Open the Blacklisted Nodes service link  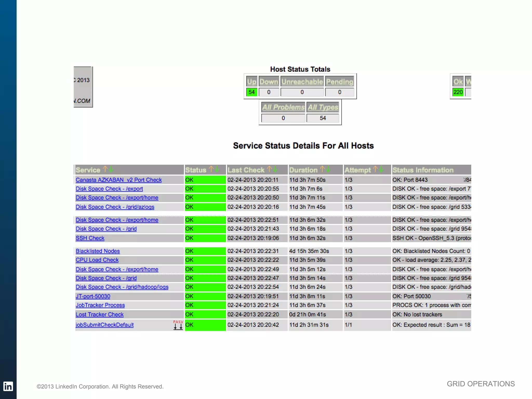click(x=98, y=251)
